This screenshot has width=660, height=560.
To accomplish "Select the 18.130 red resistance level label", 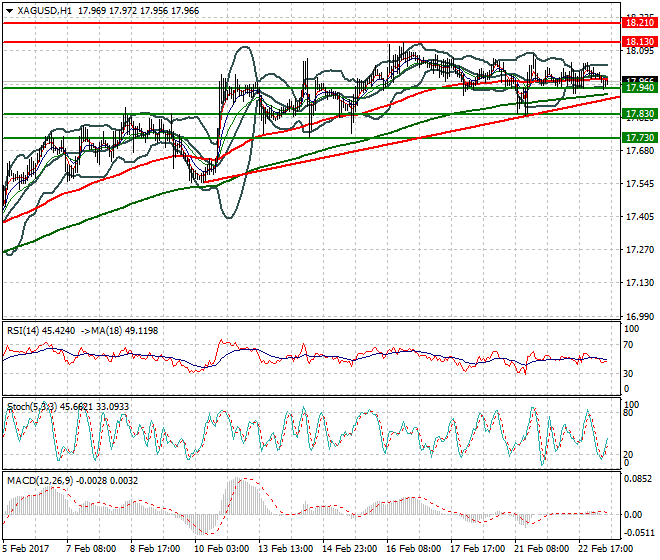I will click(639, 42).
